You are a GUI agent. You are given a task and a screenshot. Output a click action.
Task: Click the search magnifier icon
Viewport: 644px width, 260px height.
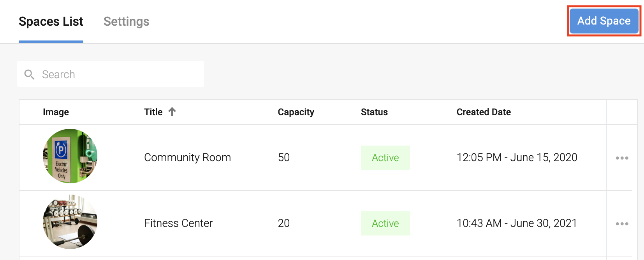pyautogui.click(x=30, y=74)
